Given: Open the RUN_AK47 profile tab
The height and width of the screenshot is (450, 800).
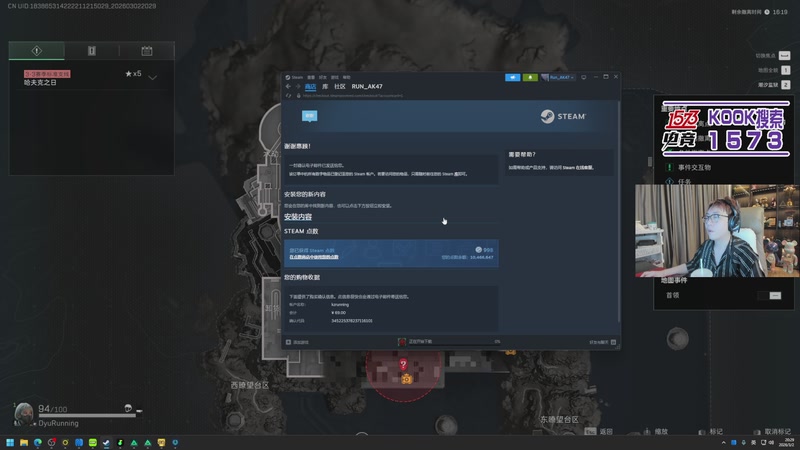Looking at the screenshot, I should pyautogui.click(x=367, y=87).
